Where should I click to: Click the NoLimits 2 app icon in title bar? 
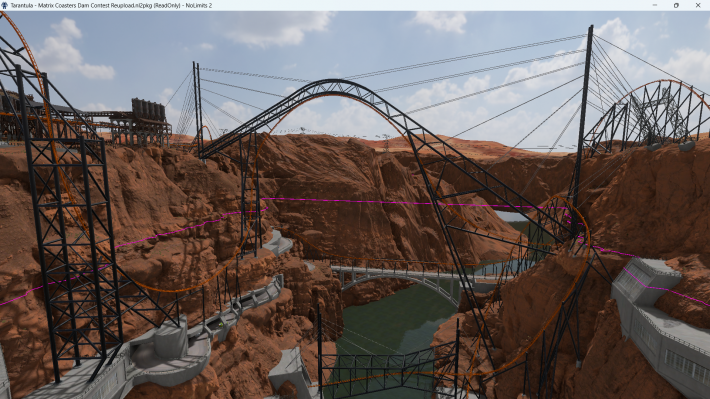[x=5, y=5]
